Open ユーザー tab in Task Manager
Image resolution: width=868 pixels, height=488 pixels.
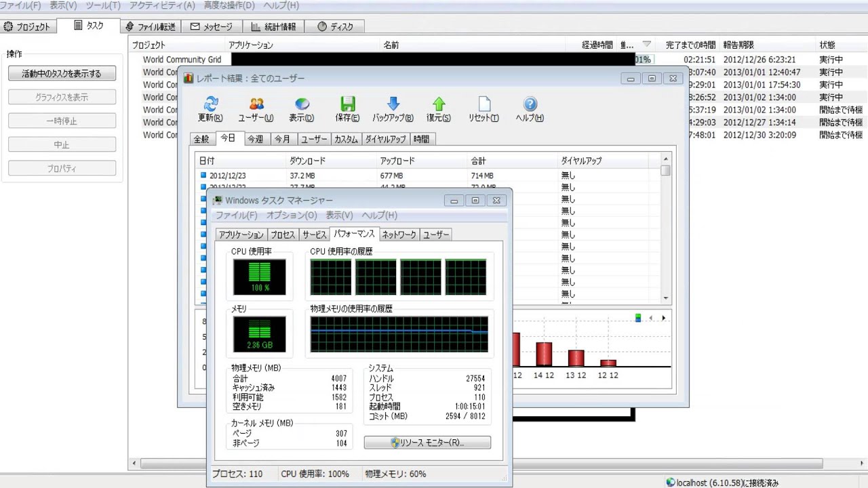tap(436, 235)
